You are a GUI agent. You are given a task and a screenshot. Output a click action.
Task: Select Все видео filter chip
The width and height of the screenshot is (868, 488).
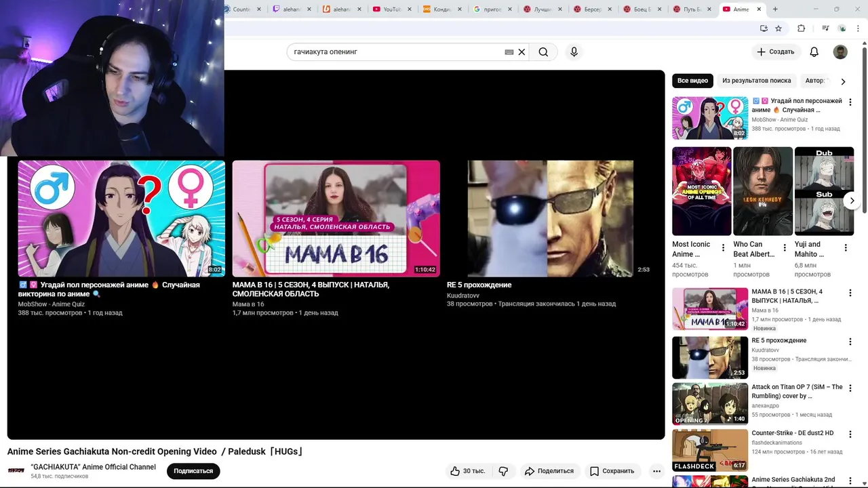point(692,81)
